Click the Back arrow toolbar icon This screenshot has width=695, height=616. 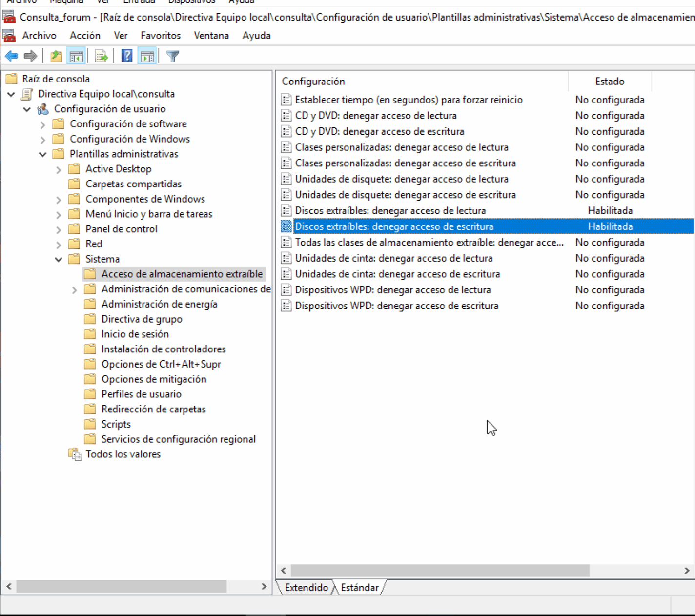tap(11, 57)
